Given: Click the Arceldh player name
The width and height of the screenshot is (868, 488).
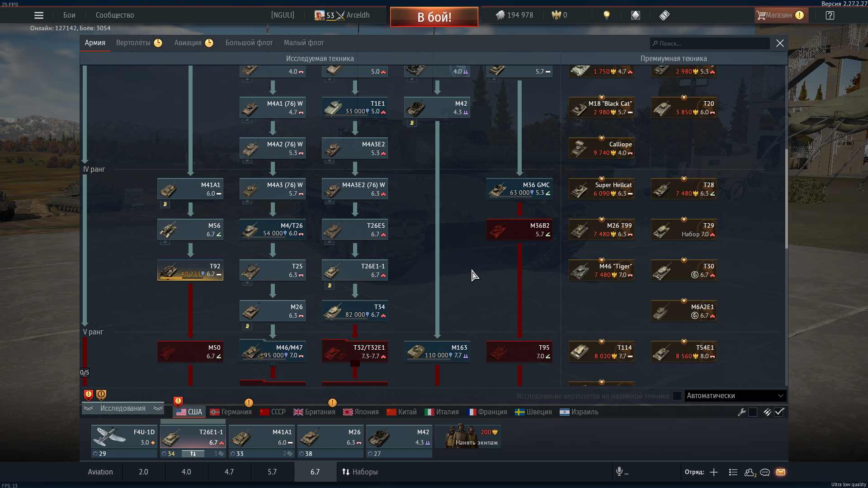Looking at the screenshot, I should point(358,15).
